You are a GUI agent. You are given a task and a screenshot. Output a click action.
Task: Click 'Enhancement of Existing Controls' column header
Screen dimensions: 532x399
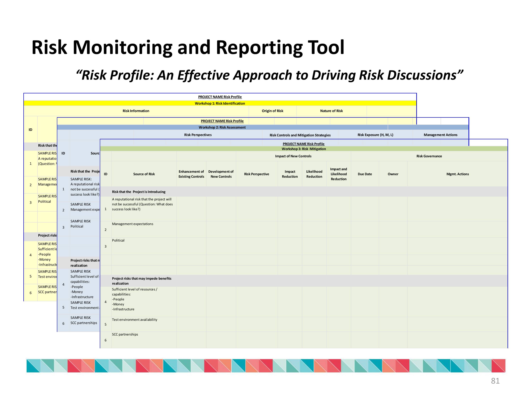191,174
